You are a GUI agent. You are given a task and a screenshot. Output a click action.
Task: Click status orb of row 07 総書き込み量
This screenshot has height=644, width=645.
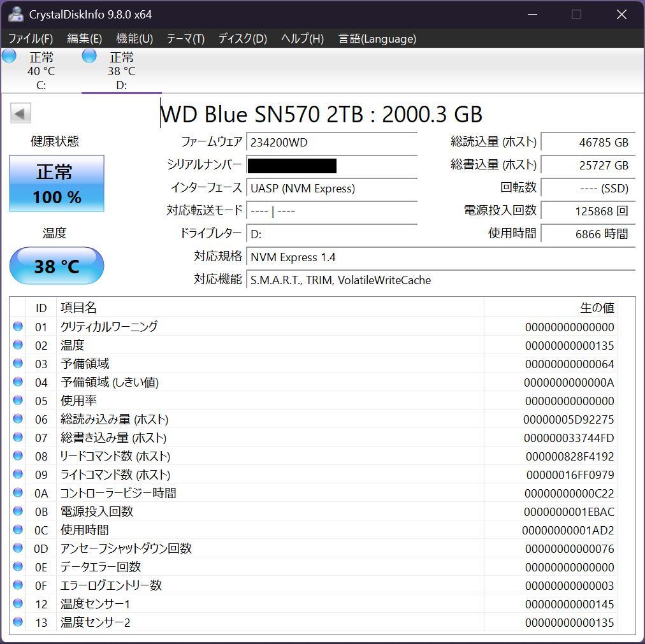click(18, 437)
